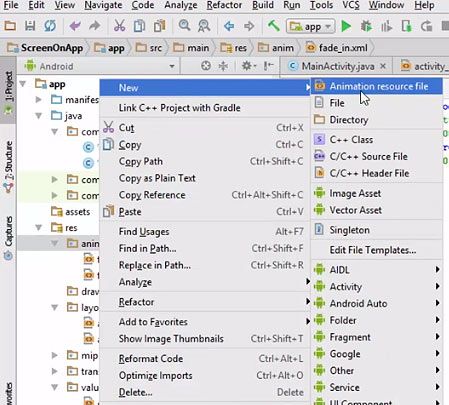Choose Image Asset from New submenu
The height and width of the screenshot is (405, 449).
tap(377, 193)
